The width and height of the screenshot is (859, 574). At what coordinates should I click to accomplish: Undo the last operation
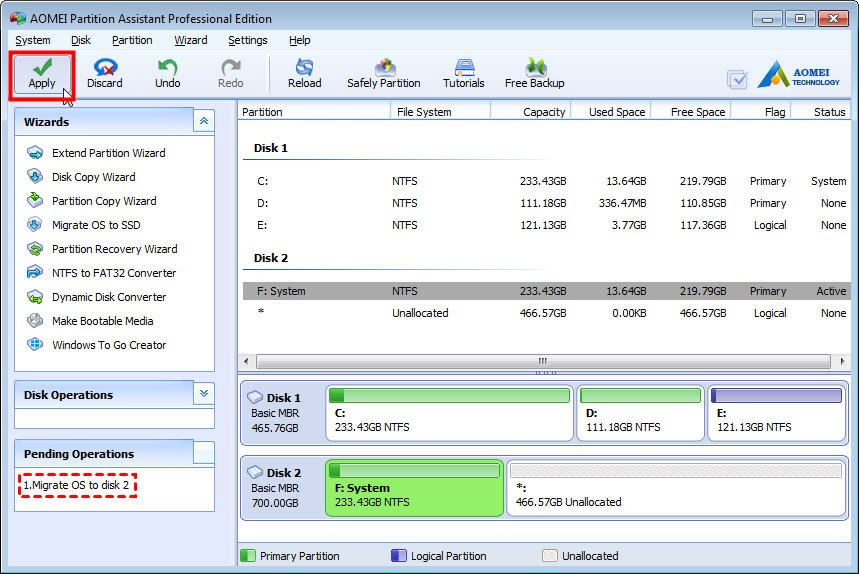[x=167, y=74]
